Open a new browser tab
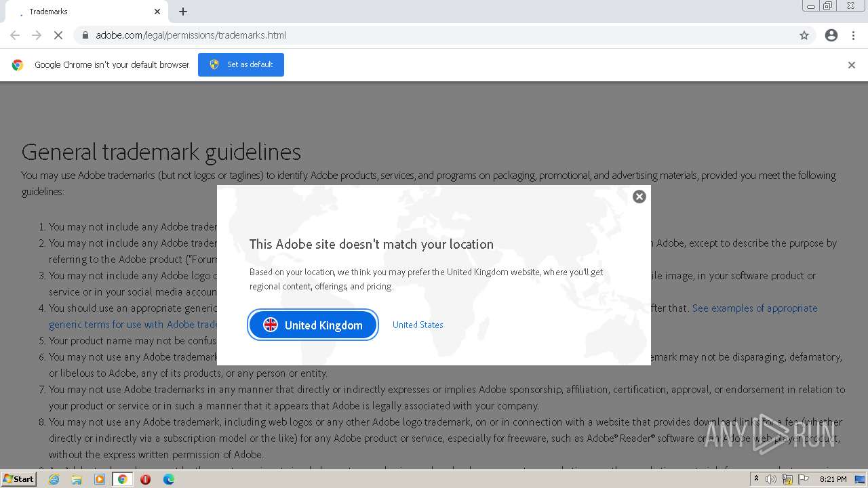 183,12
